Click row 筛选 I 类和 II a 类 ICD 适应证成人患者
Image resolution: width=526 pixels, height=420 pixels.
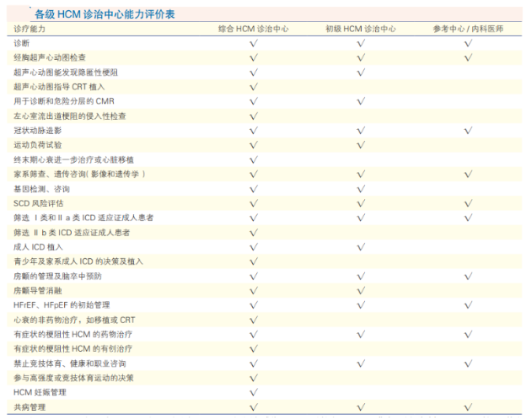[x=265, y=218]
